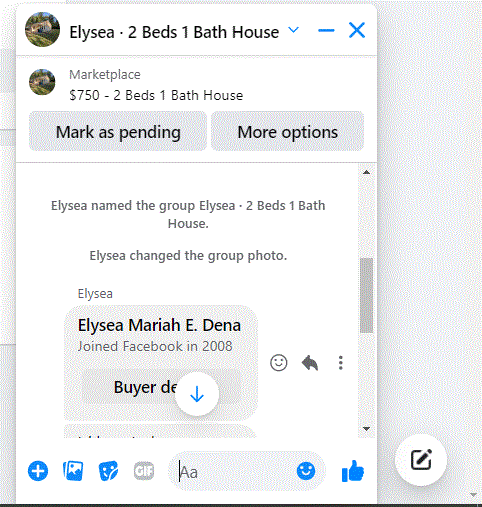Click the Marketplace label
The image size is (482, 507).
click(105, 74)
